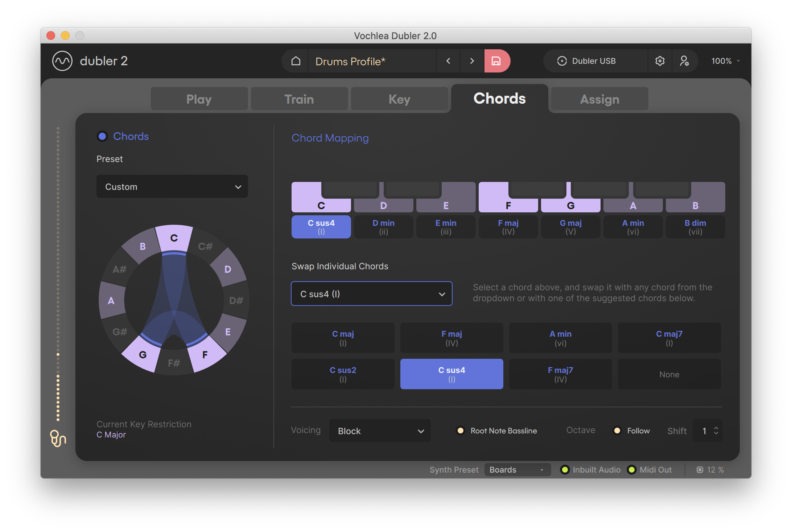Select note F on the key wheel

205,354
